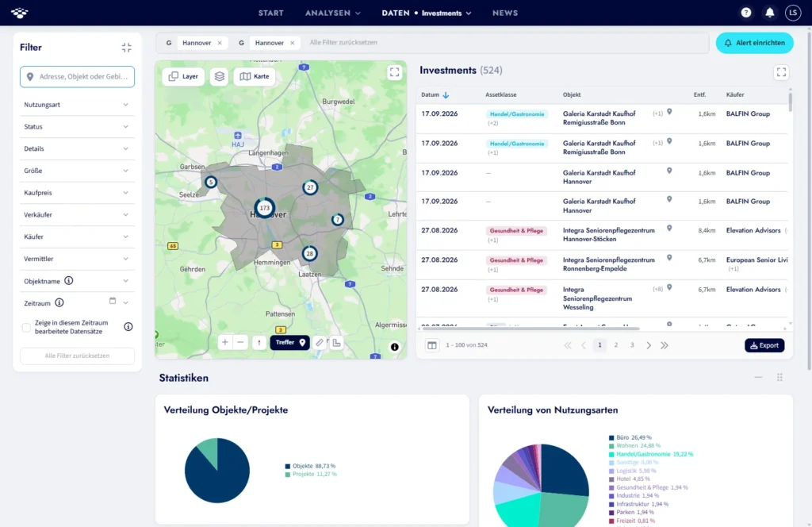Image resolution: width=812 pixels, height=527 pixels.
Task: Expand the map to fullscreen
Action: click(x=394, y=72)
